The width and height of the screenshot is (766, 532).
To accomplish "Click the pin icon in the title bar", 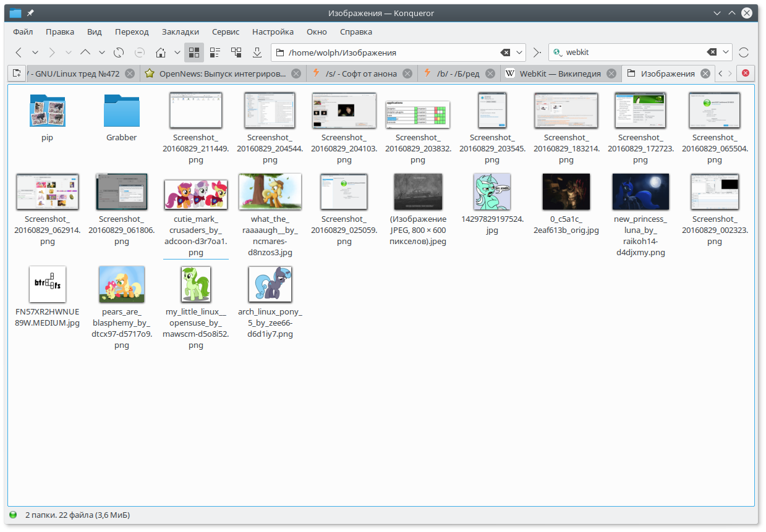I will point(30,13).
